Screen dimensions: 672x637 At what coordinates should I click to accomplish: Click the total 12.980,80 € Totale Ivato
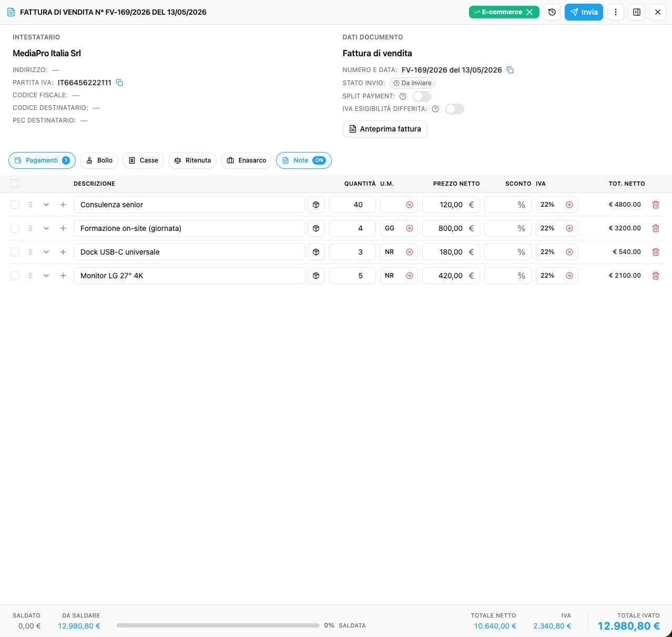pyautogui.click(x=628, y=626)
